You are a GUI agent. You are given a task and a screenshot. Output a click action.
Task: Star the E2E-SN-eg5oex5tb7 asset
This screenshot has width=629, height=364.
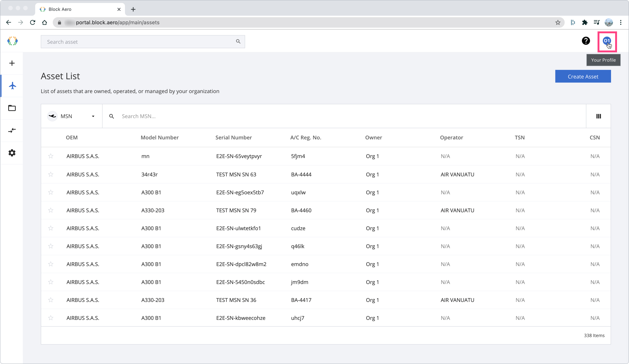tap(51, 192)
